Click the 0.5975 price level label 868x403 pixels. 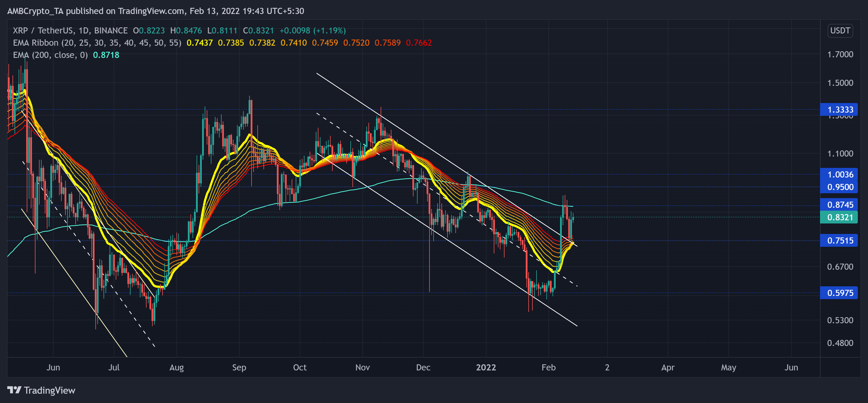click(838, 293)
